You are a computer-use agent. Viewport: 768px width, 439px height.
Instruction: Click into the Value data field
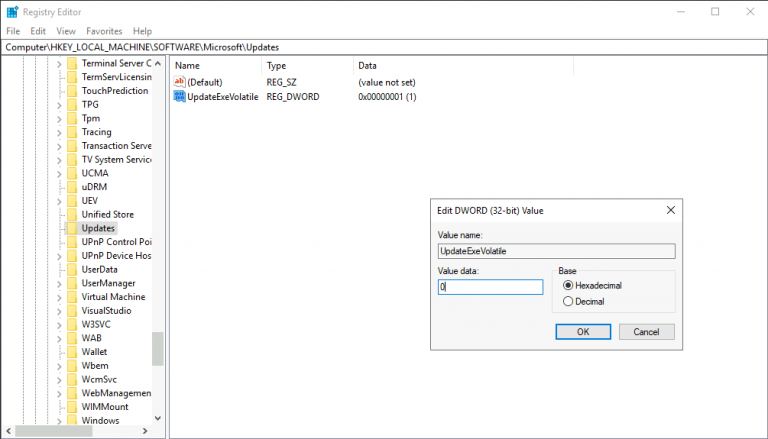click(490, 287)
